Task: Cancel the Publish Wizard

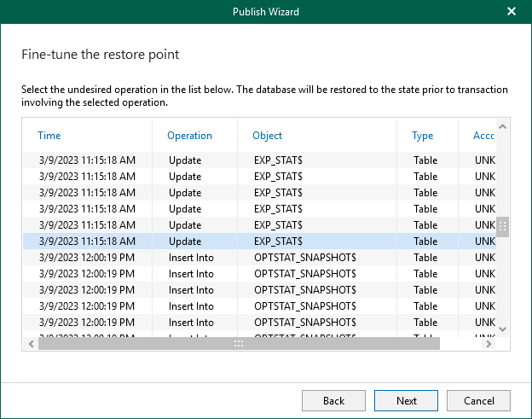Action: pyautogui.click(x=478, y=400)
